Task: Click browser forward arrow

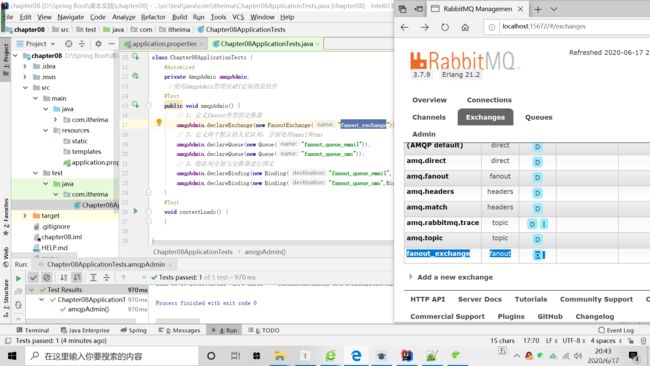Action: (x=424, y=27)
